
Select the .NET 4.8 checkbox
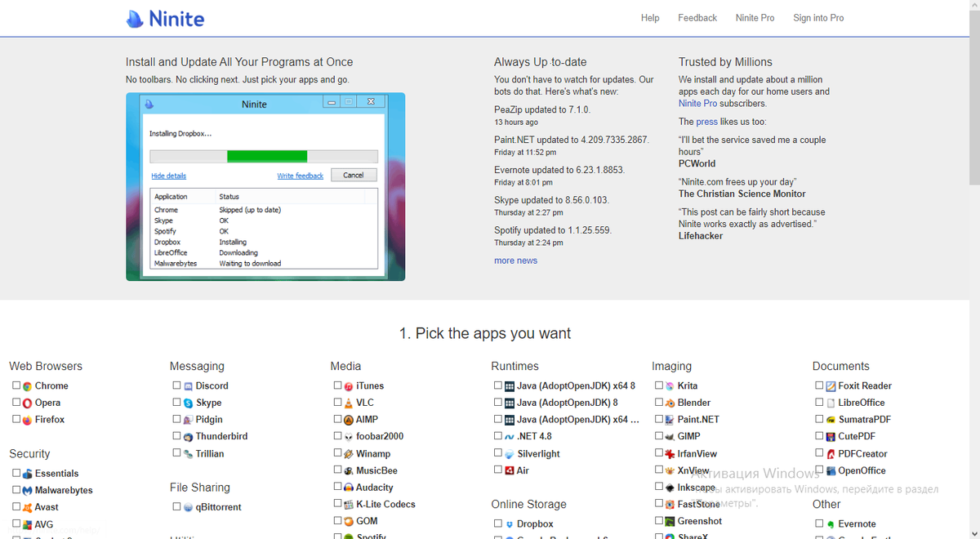tap(498, 436)
